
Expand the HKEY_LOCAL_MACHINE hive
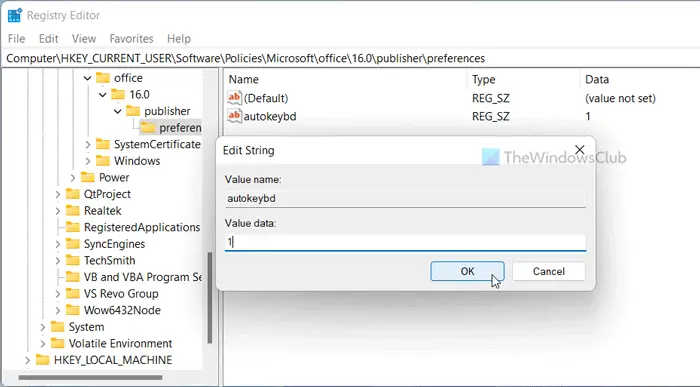click(x=27, y=360)
